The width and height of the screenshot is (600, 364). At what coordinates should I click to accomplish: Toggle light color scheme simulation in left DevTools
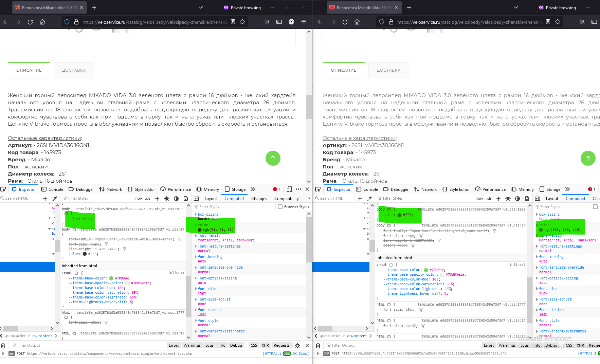tap(167, 199)
